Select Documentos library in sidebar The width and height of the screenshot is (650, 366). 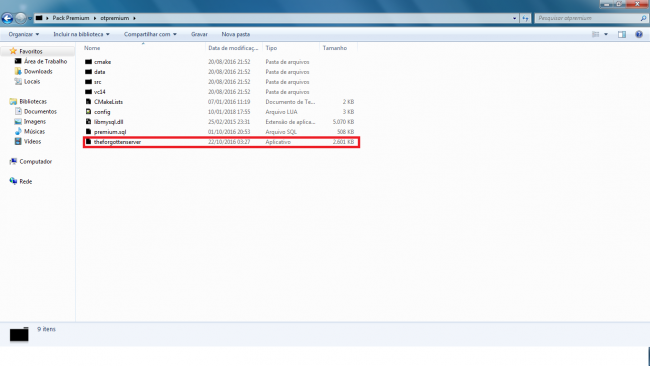[40, 111]
